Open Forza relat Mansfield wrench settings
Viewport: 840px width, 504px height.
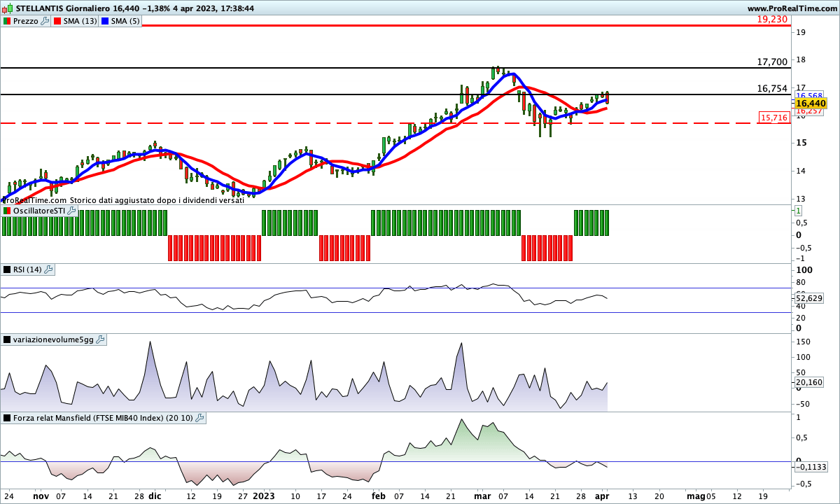point(200,418)
